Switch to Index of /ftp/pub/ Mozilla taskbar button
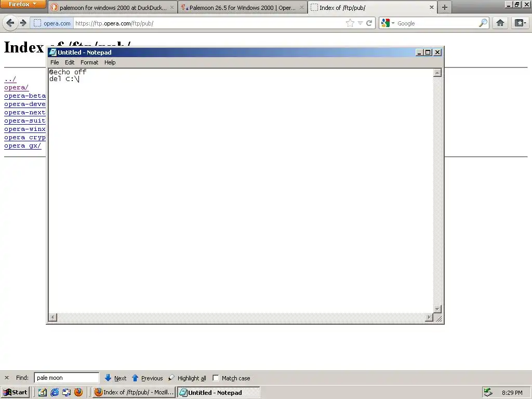Viewport: 532px width, 399px height. tap(135, 393)
